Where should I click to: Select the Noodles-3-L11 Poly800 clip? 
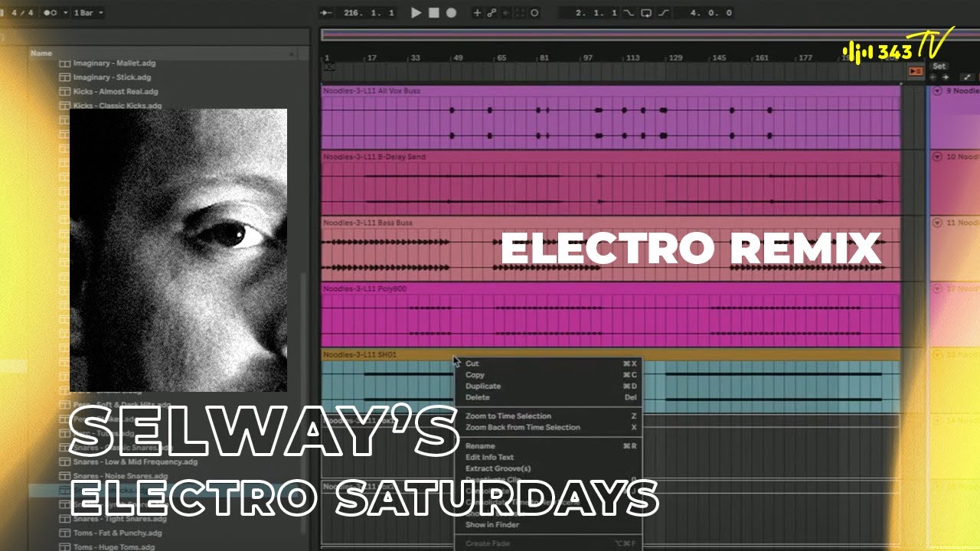610,315
